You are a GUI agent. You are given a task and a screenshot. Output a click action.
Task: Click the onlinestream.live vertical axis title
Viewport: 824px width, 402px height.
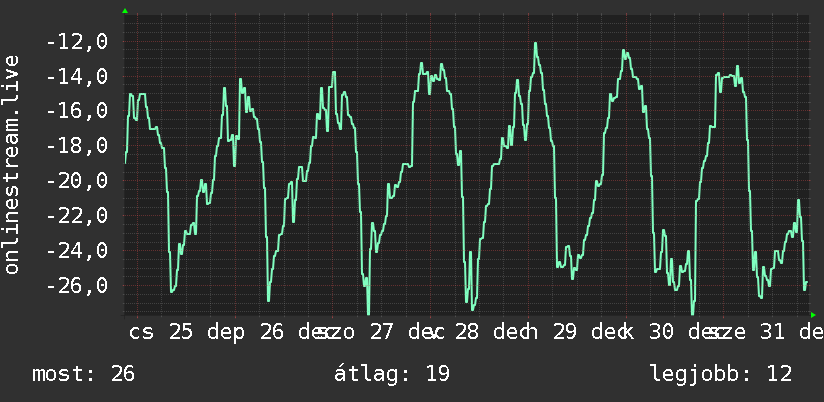tap(12, 164)
